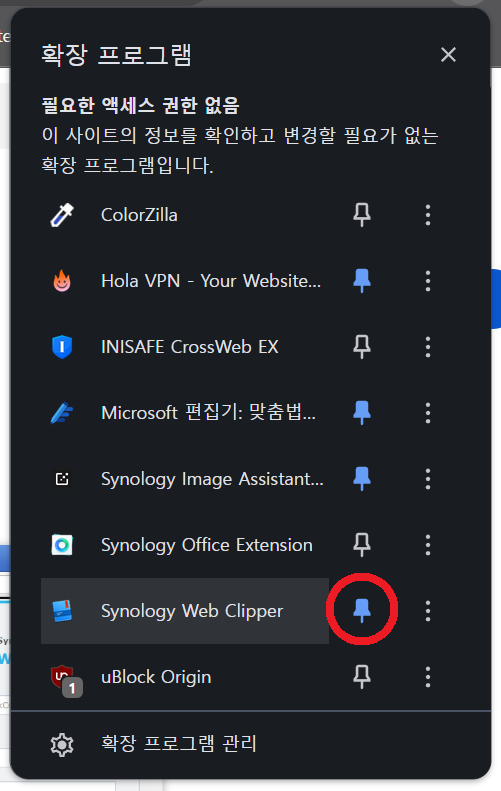Click the uBlock Origin shield icon
Screen dimensions: 501x791
point(62,676)
